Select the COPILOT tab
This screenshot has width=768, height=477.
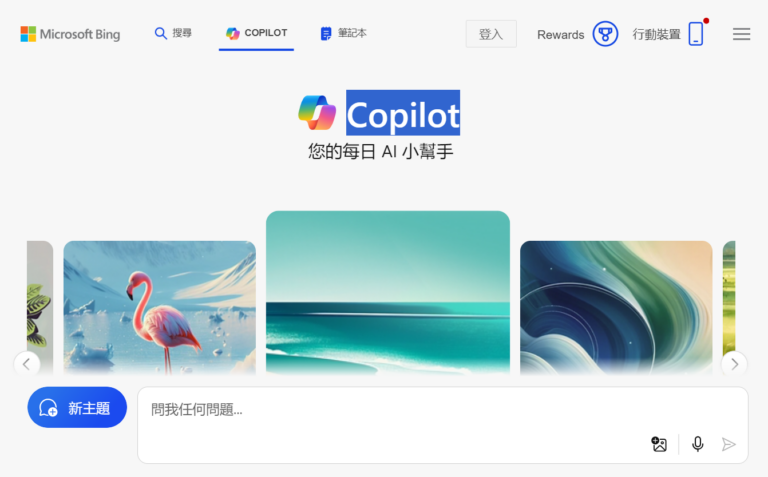point(256,33)
